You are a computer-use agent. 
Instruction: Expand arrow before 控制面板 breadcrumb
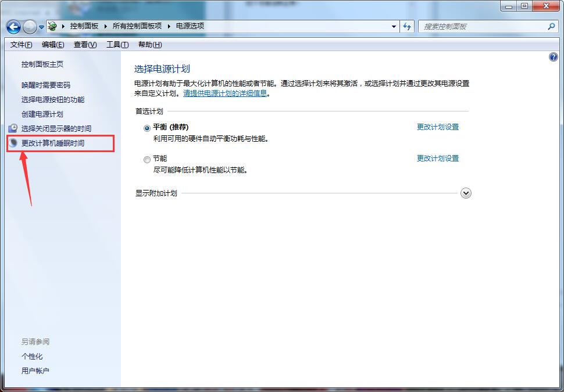point(63,26)
